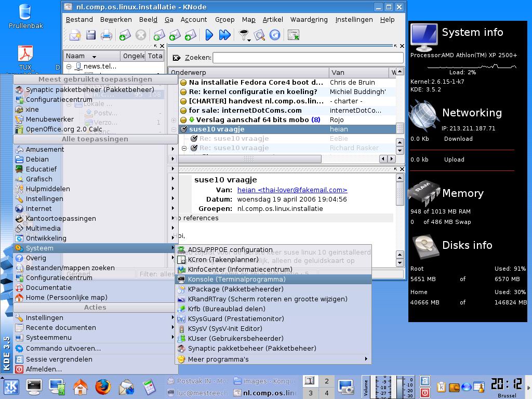Viewport: 532px width, 399px height.
Task: Open the Home folder panel icon
Action: (x=81, y=387)
